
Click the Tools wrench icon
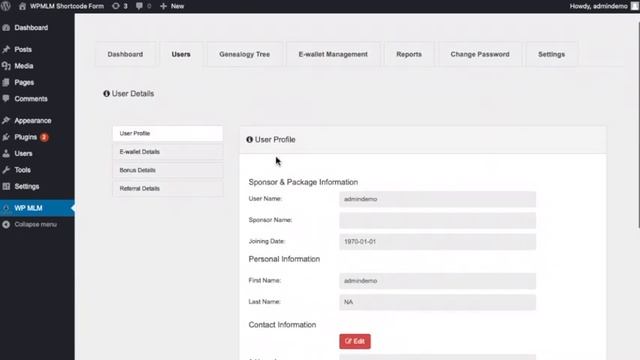click(6, 170)
